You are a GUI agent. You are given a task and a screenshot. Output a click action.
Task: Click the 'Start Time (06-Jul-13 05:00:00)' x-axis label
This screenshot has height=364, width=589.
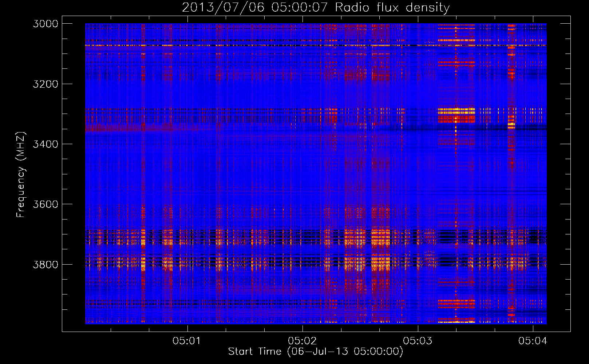(316, 352)
